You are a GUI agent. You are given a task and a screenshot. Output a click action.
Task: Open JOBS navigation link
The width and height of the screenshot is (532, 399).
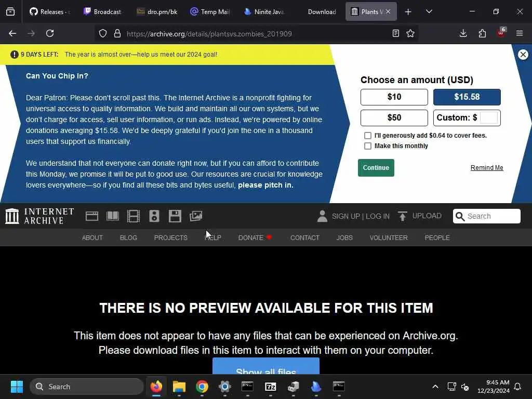point(344,238)
